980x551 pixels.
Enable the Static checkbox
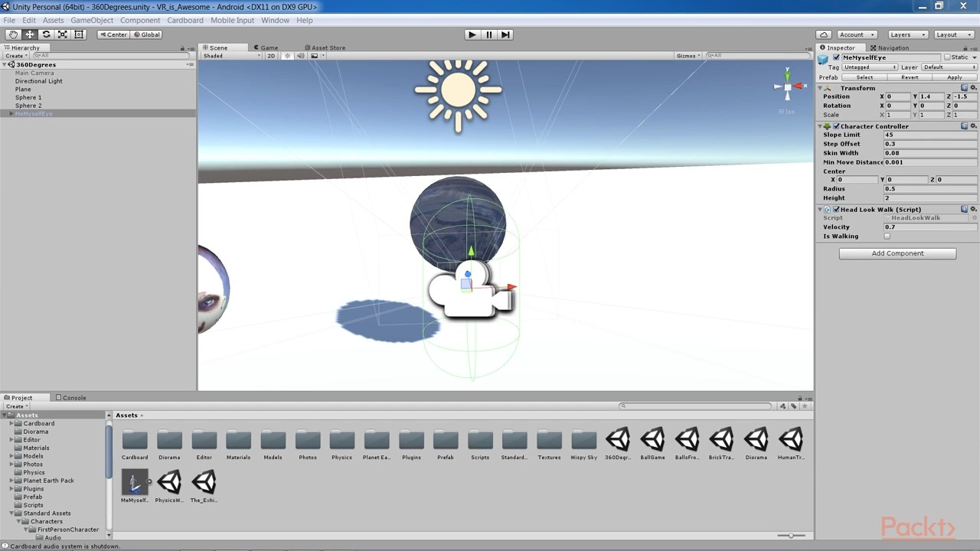tap(947, 57)
